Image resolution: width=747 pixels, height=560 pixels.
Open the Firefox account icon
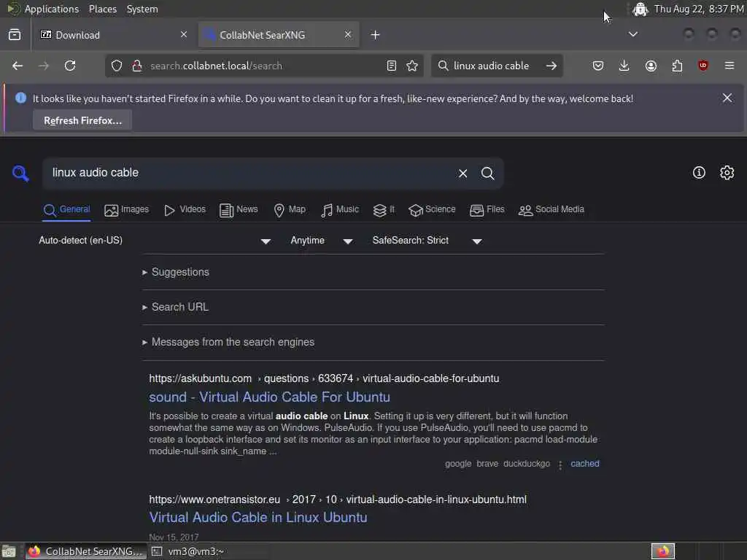tap(651, 66)
